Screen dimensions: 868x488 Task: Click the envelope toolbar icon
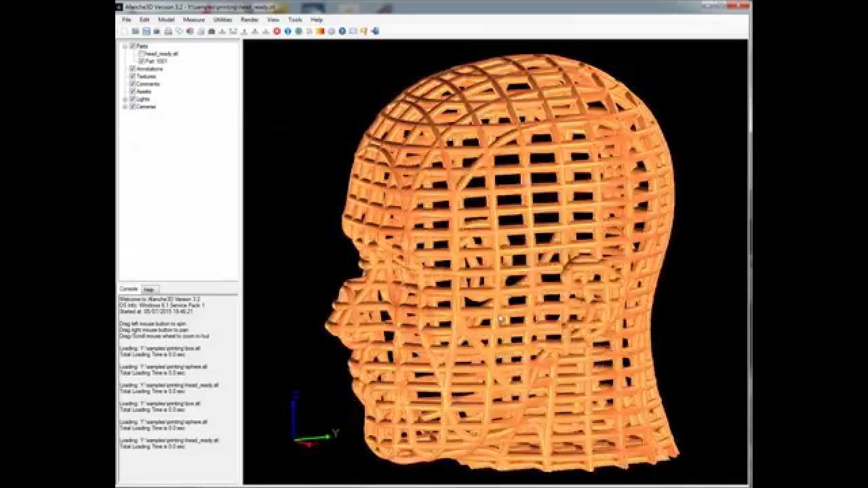(353, 31)
